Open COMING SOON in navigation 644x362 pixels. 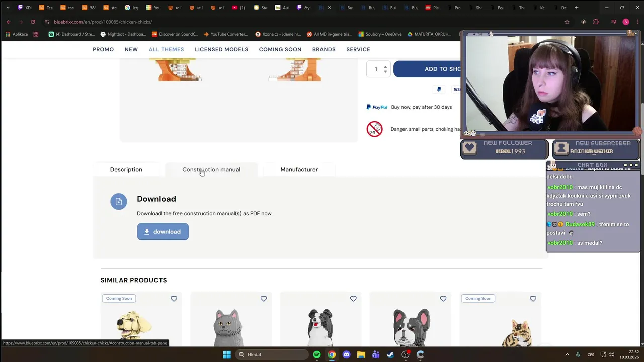(280, 49)
